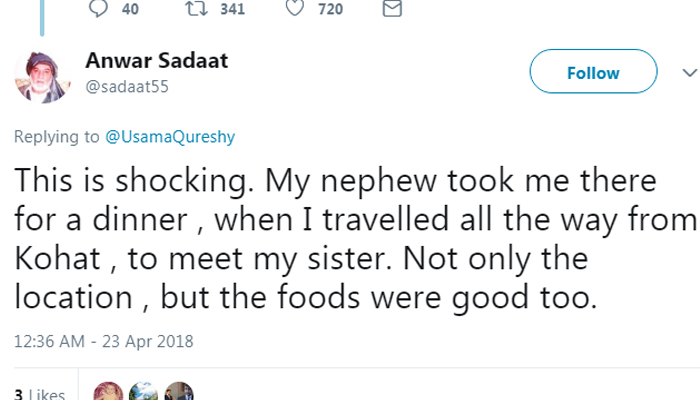Click the third liker avatar thumbnail
Image resolution: width=700 pixels, height=400 pixels.
point(178,392)
